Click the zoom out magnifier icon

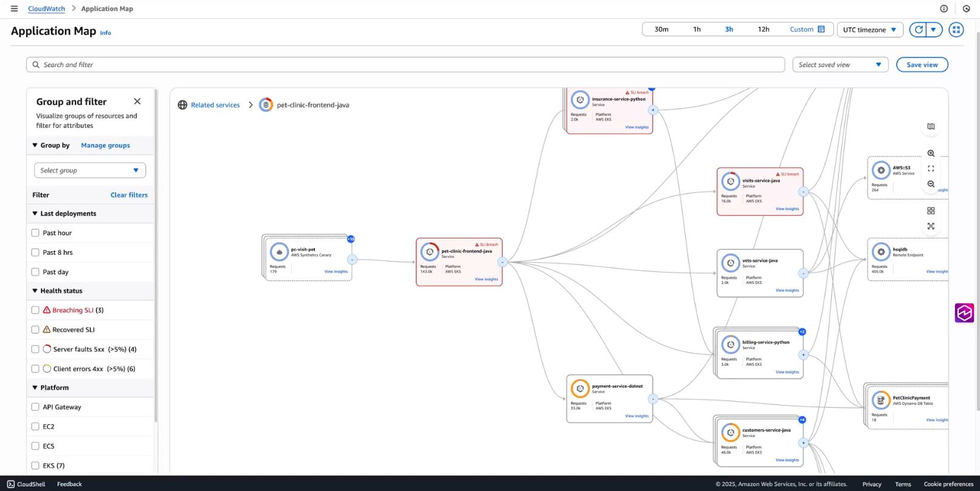pyautogui.click(x=931, y=184)
